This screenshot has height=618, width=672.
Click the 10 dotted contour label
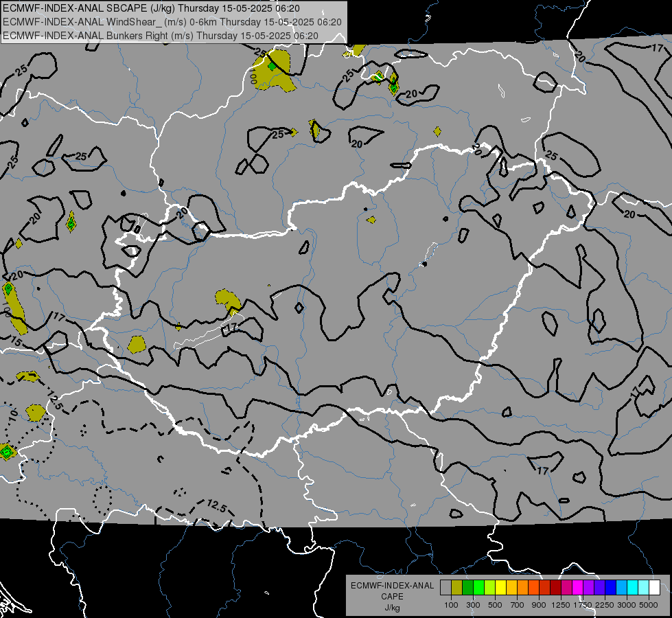coord(13,415)
